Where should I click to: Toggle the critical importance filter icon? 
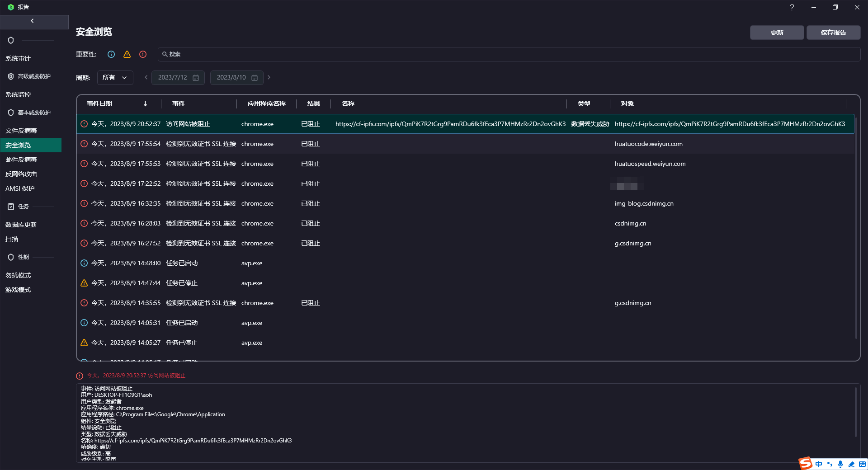tap(143, 54)
